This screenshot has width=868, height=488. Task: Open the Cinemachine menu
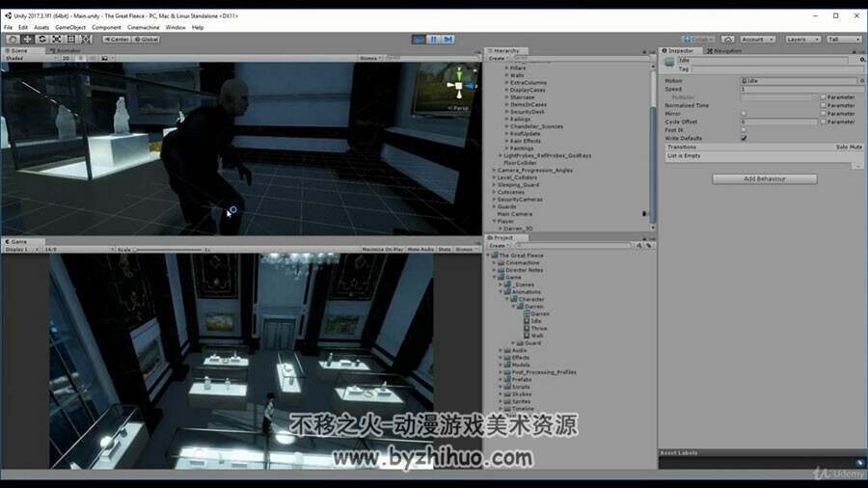tap(143, 27)
